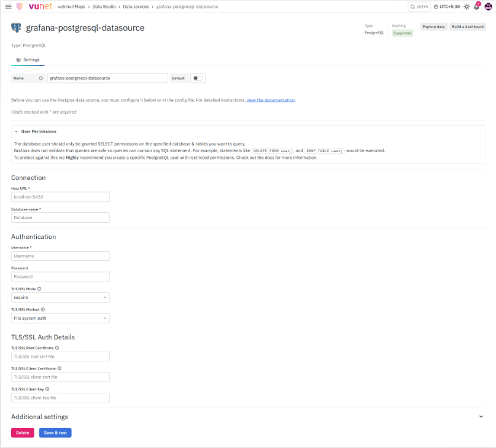
Task: Show TLS/SSL Client Certificate info icon
Action: 59,368
